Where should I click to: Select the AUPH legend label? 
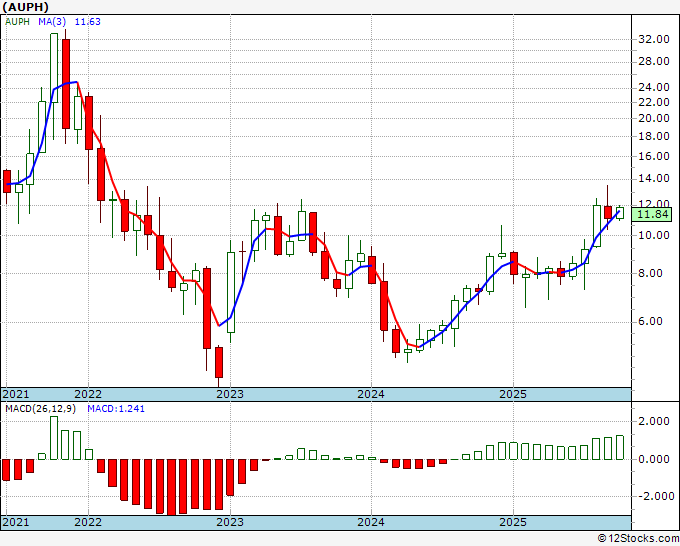click(x=17, y=22)
